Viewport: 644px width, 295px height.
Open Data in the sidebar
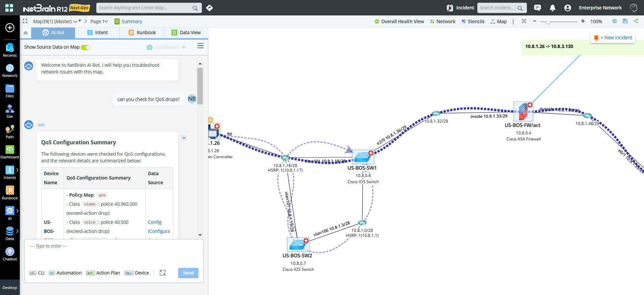coord(10,234)
